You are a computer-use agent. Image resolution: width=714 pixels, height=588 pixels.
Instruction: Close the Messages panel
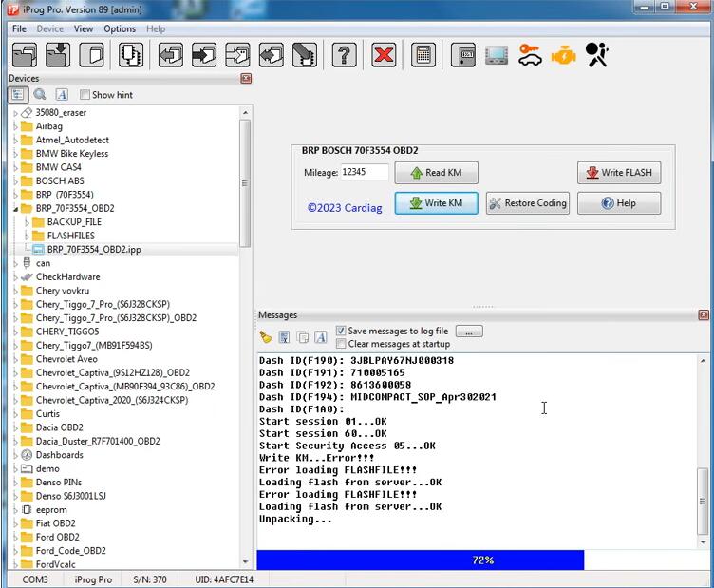pyautogui.click(x=704, y=314)
